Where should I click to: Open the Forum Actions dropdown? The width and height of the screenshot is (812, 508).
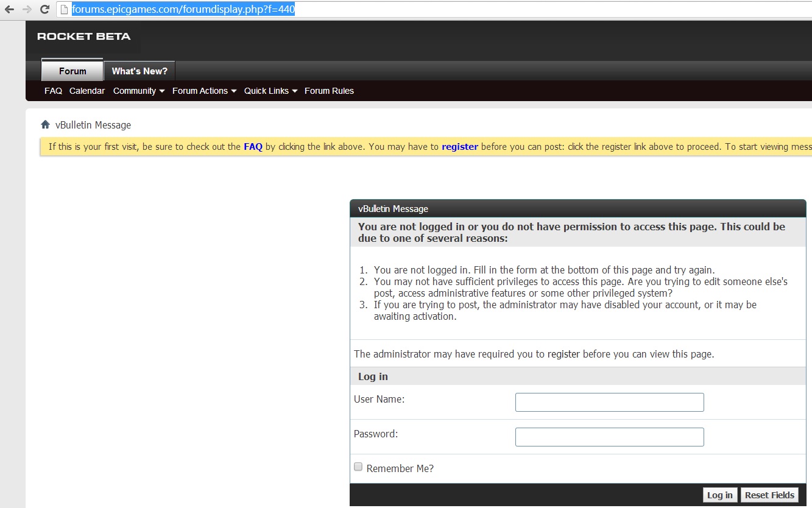coord(204,91)
